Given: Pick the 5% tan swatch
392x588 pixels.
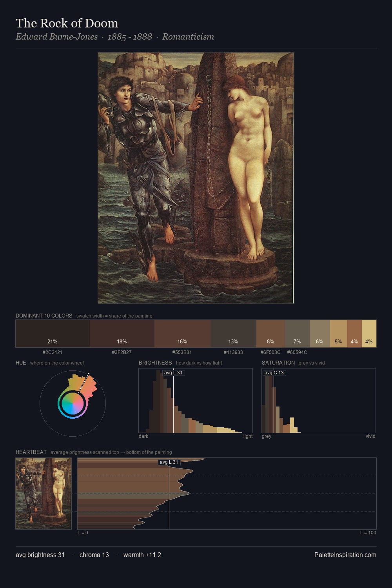Looking at the screenshot, I should coord(339,334).
